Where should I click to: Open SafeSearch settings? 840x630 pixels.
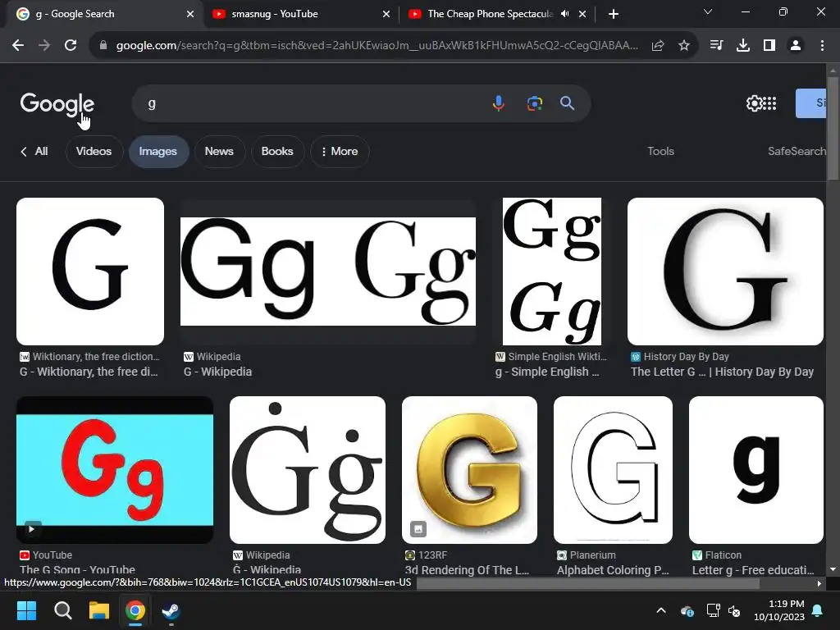click(x=797, y=152)
